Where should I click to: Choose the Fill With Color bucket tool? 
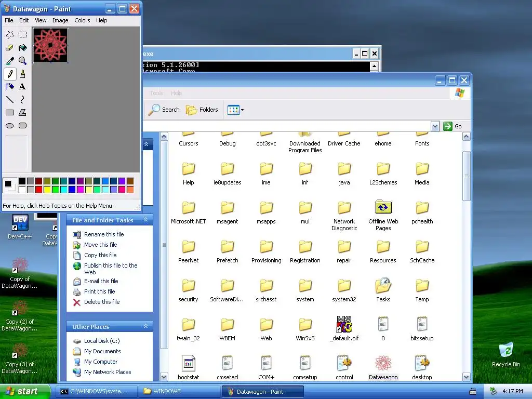(23, 47)
